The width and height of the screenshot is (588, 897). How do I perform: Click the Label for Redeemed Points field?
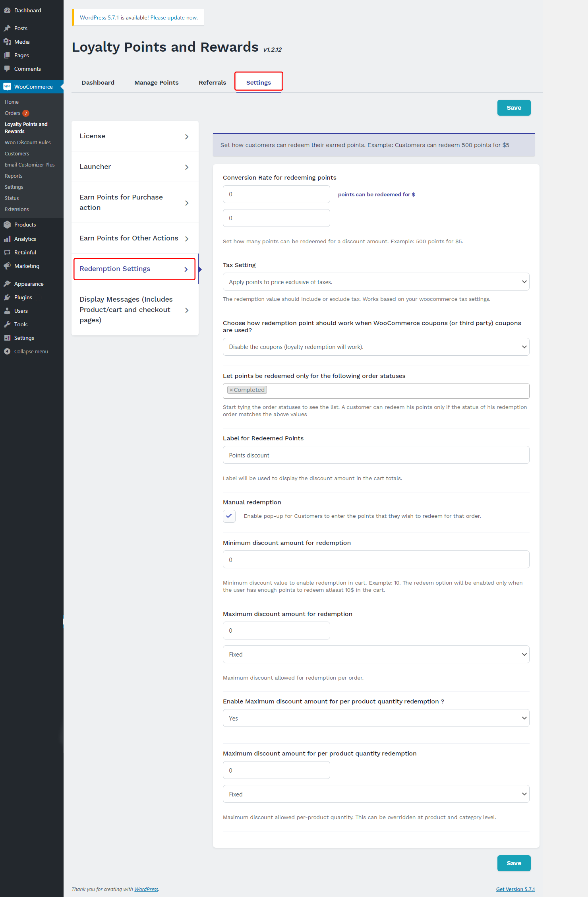376,455
